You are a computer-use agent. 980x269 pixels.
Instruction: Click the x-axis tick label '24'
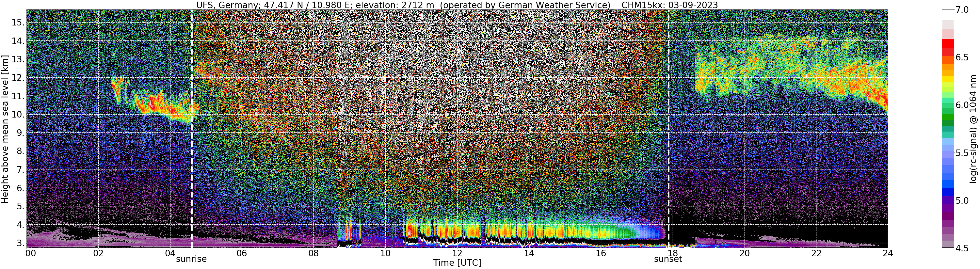[888, 253]
